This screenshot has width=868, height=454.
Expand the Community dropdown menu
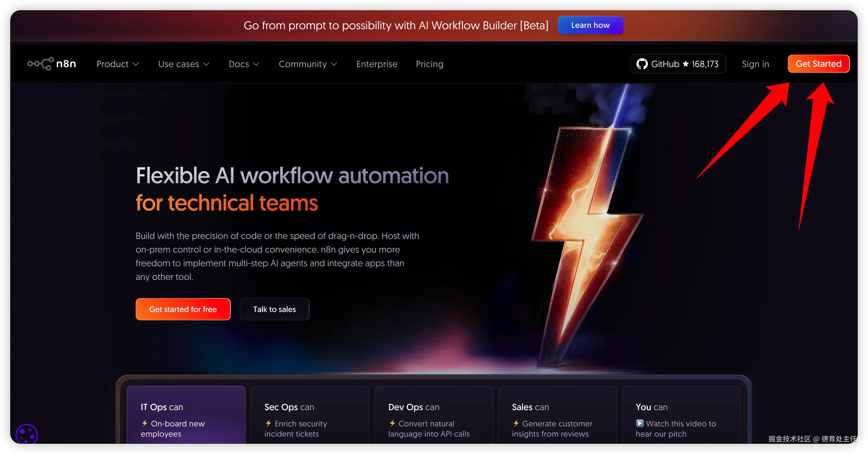308,64
